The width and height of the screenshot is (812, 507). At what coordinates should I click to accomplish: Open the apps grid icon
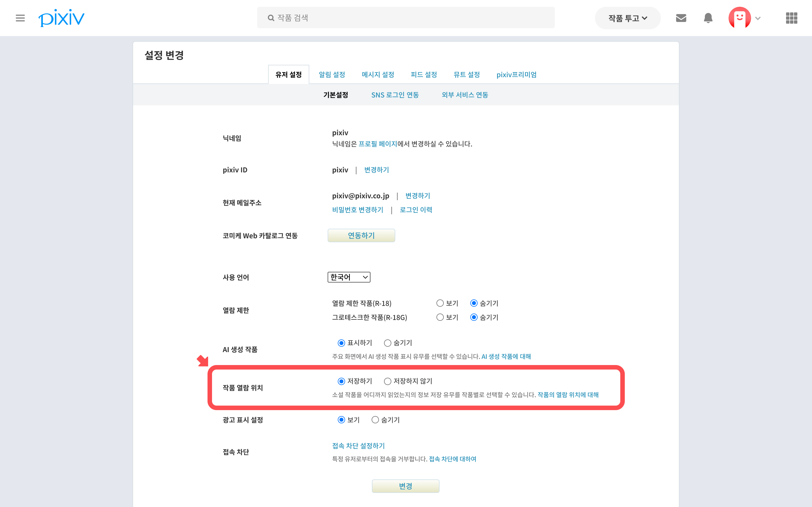click(x=791, y=18)
